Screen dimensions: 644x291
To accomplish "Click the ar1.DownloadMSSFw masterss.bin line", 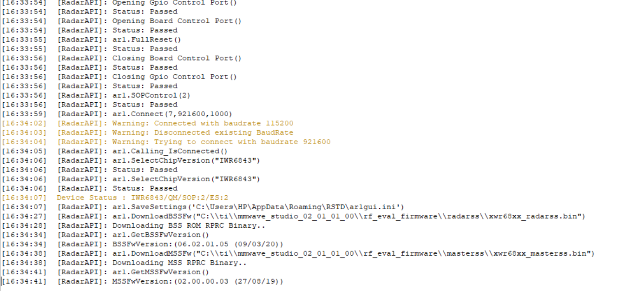I will click(x=298, y=253).
